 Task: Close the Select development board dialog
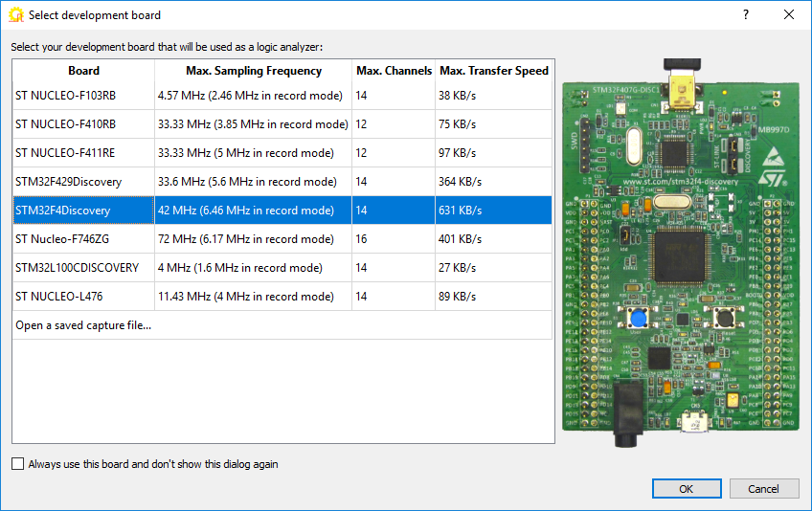789,14
